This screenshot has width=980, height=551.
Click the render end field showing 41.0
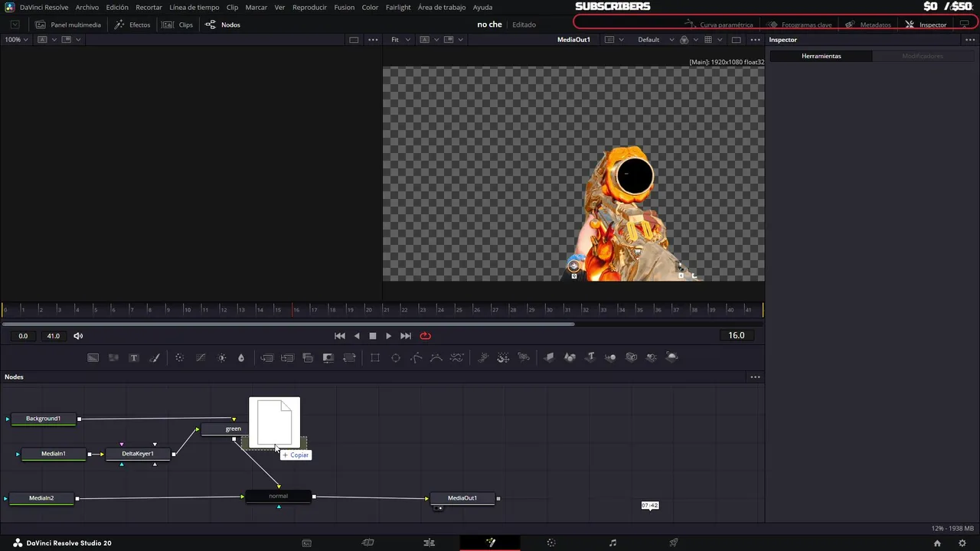point(53,336)
